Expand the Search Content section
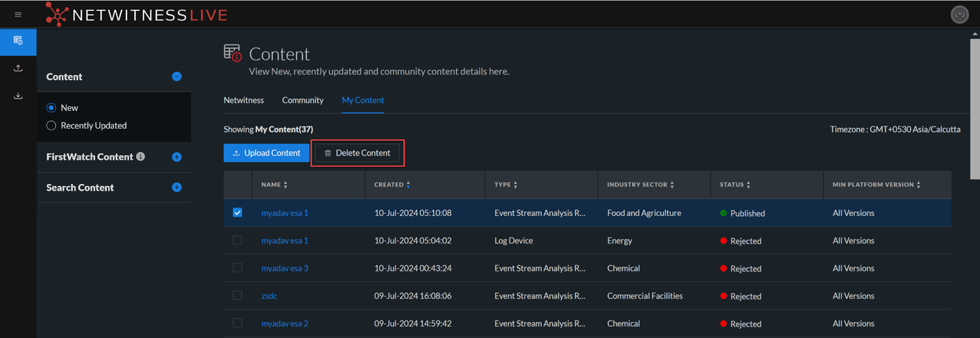 click(x=177, y=187)
